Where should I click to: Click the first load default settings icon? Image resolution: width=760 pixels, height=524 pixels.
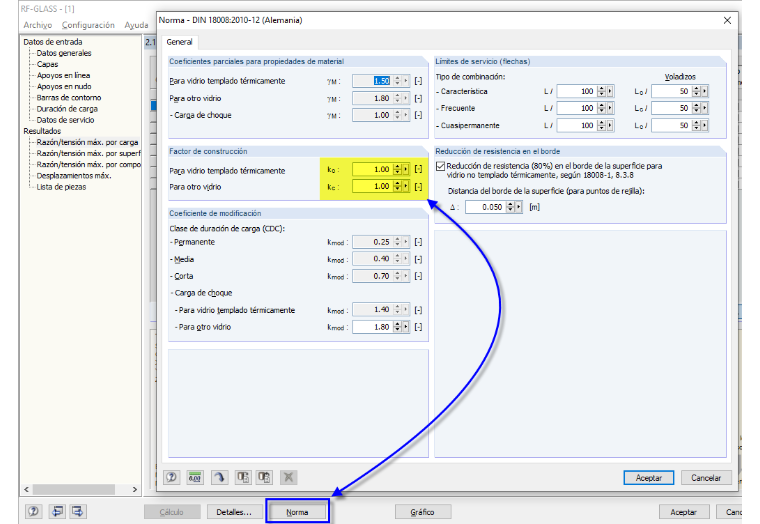click(x=243, y=477)
